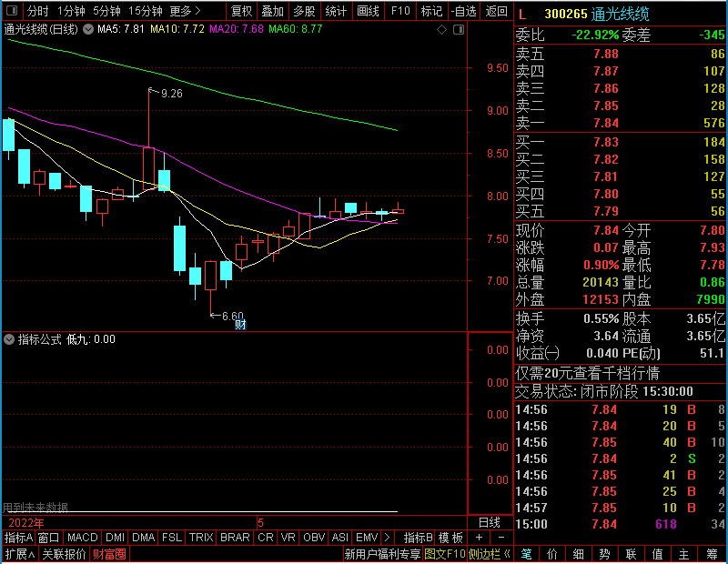
Task: Click the 标记 mark button
Action: [x=431, y=11]
